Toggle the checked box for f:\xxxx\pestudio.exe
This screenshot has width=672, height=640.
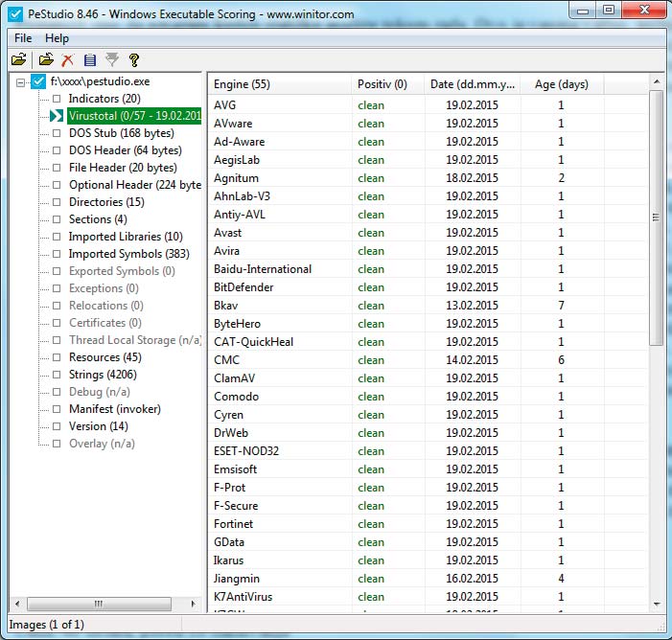point(38,81)
